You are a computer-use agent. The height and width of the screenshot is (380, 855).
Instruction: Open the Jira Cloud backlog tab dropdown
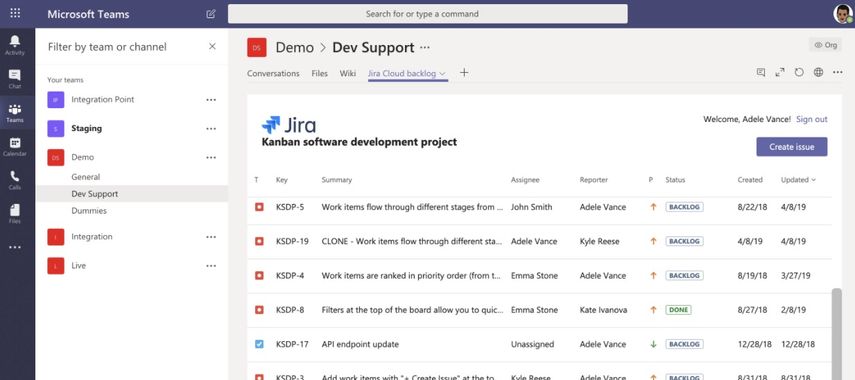[442, 74]
